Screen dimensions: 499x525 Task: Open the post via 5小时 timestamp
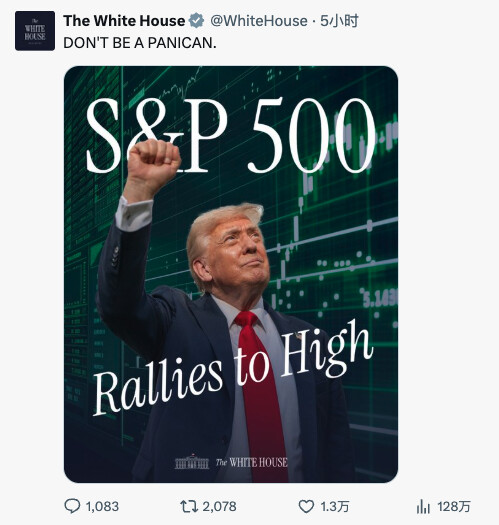339,21
